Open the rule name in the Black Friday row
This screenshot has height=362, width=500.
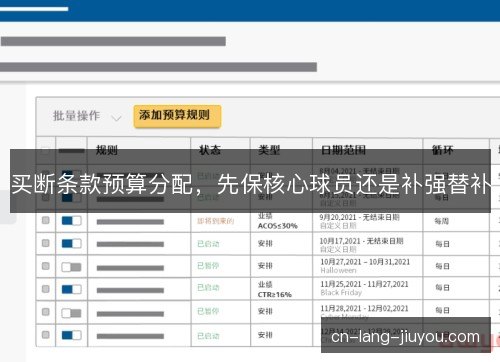tap(130, 291)
